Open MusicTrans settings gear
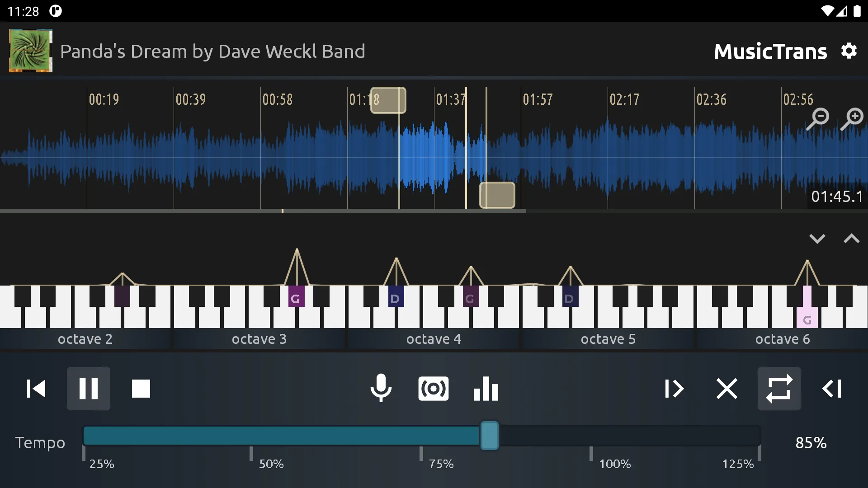 tap(849, 51)
